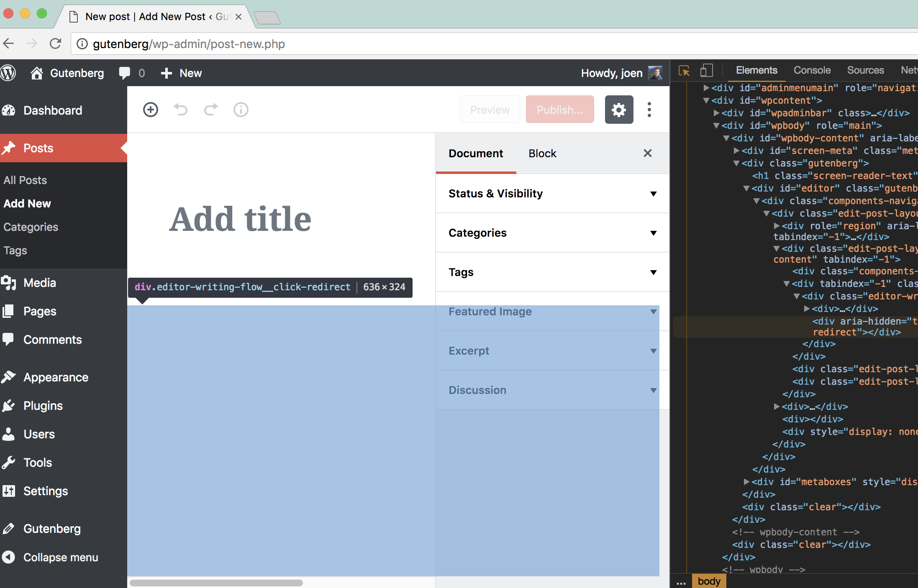Collapse the wpcontent div tree node
Image resolution: width=918 pixels, height=588 pixels.
[706, 101]
